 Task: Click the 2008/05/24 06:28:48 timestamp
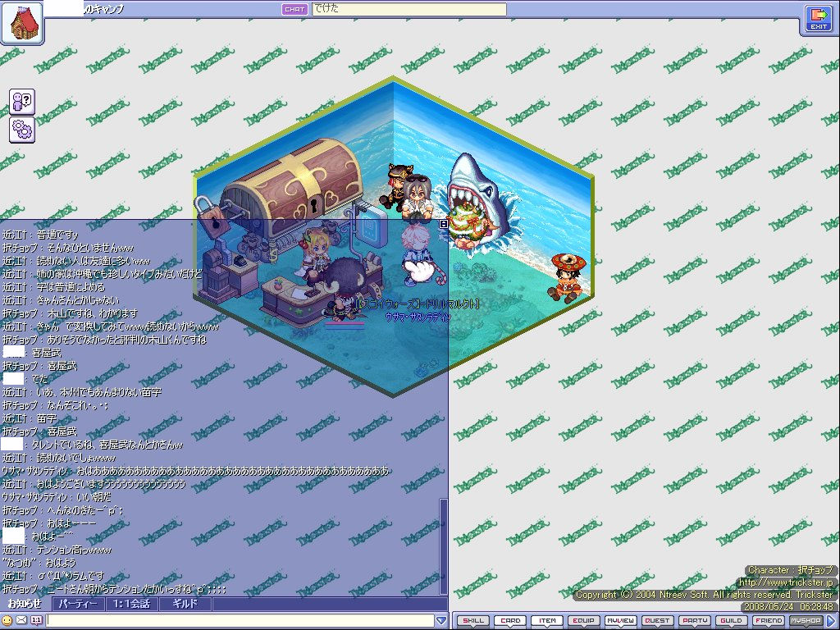788,607
